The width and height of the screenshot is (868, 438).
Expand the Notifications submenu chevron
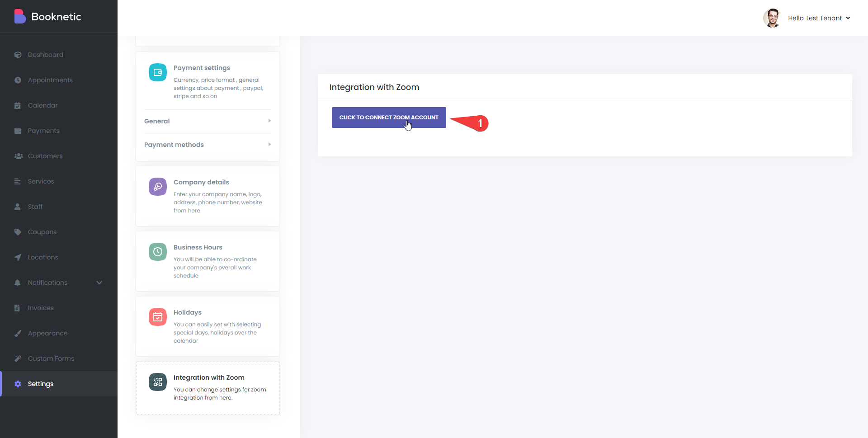pos(99,283)
